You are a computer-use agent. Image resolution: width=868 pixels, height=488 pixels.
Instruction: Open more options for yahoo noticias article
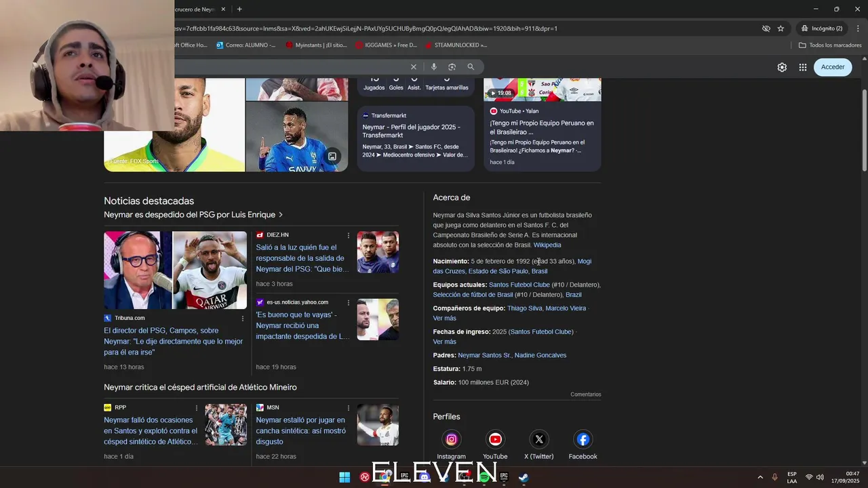[x=349, y=303]
